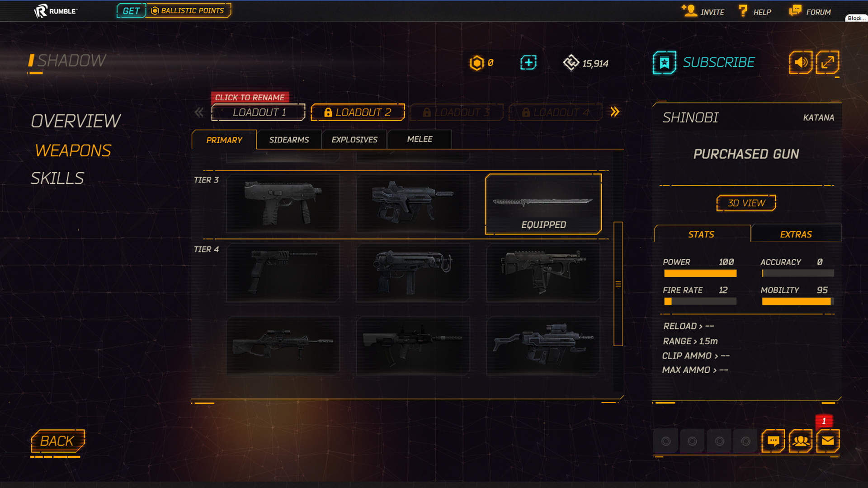Mute sound with the speaker icon
Screen dimensions: 868x488
pyautogui.click(x=801, y=62)
